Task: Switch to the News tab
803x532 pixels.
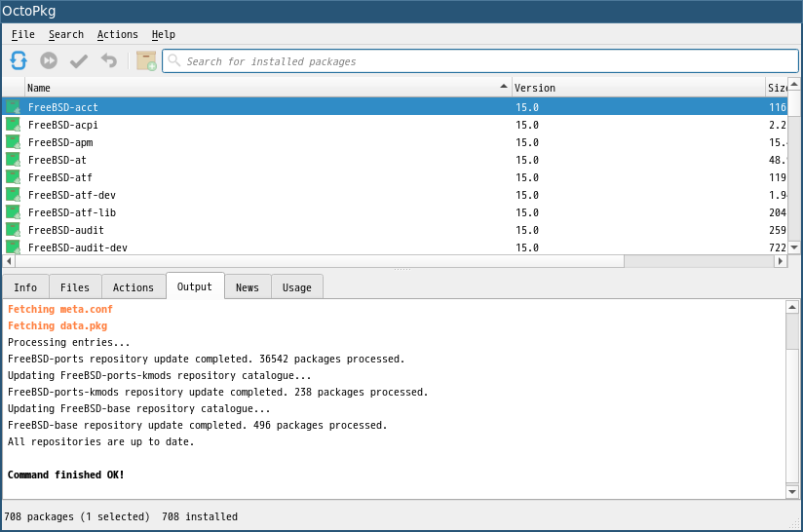Action: tap(248, 287)
